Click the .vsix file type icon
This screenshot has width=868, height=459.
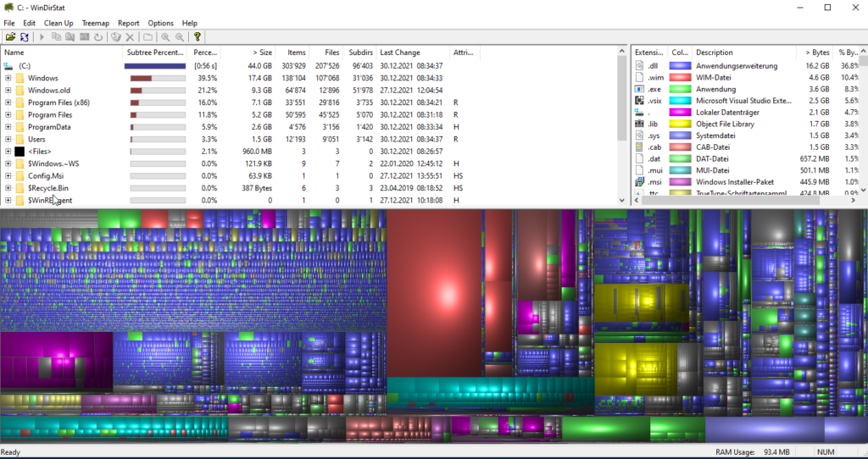click(x=639, y=101)
